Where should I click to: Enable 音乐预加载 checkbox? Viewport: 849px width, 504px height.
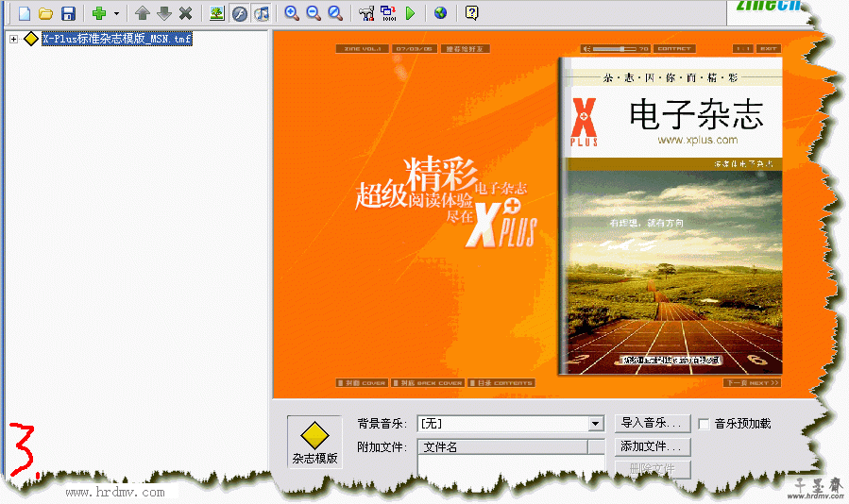click(704, 424)
